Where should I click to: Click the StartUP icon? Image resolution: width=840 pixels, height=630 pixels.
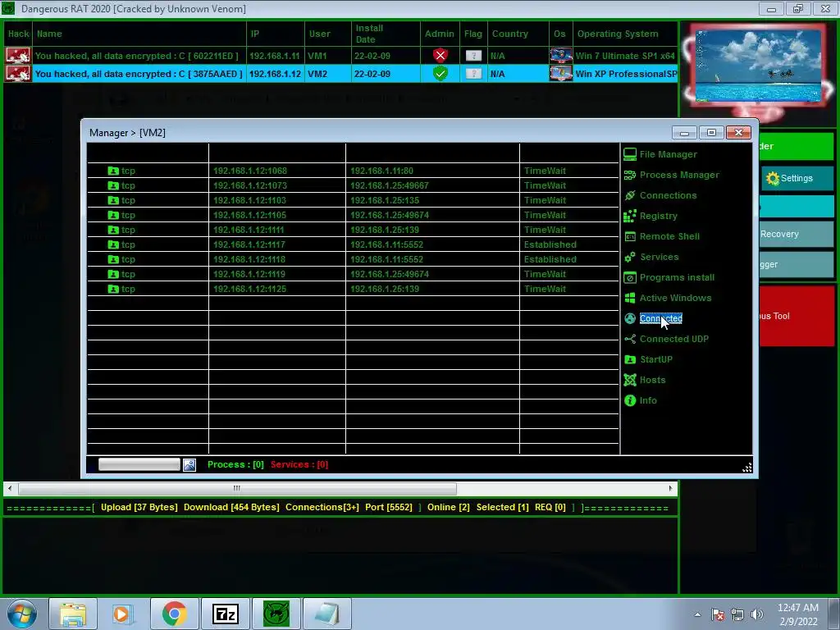pyautogui.click(x=630, y=359)
